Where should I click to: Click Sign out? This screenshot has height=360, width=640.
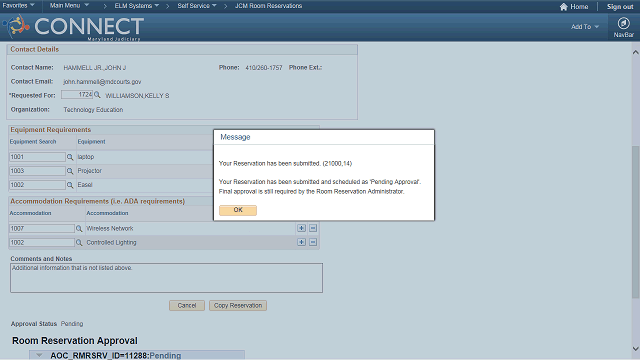pyautogui.click(x=620, y=7)
